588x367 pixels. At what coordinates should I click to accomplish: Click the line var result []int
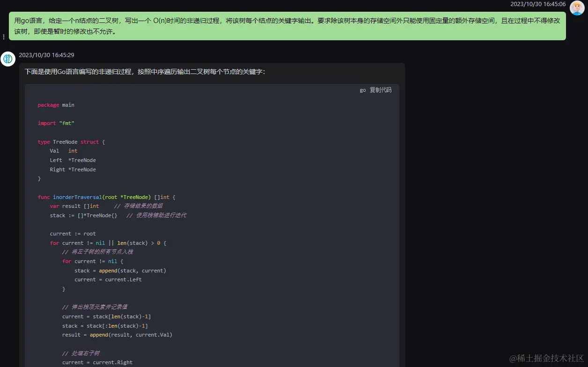(74, 206)
